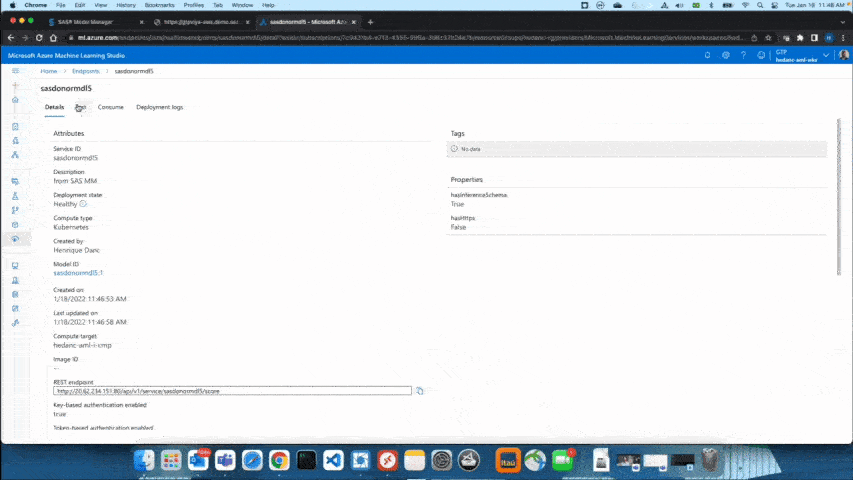Click the page vertical scrollbar
The height and width of the screenshot is (480, 853).
click(x=839, y=197)
